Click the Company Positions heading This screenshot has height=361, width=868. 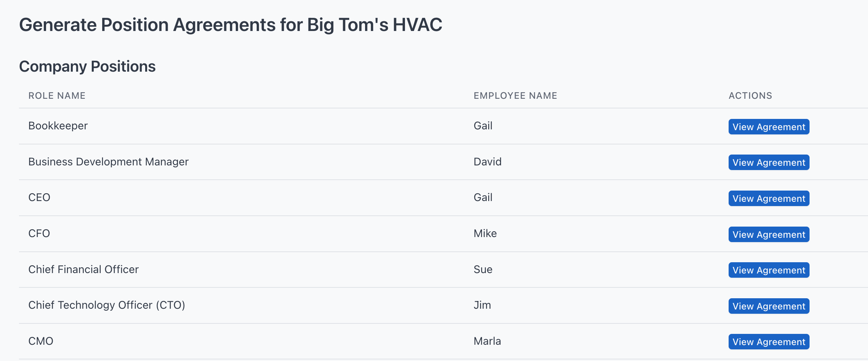coord(87,67)
